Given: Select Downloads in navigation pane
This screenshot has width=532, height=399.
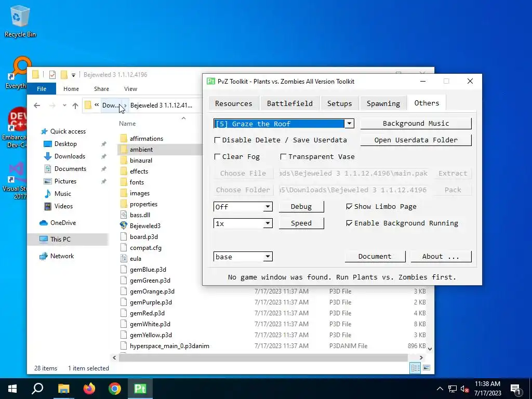Looking at the screenshot, I should click(x=70, y=156).
